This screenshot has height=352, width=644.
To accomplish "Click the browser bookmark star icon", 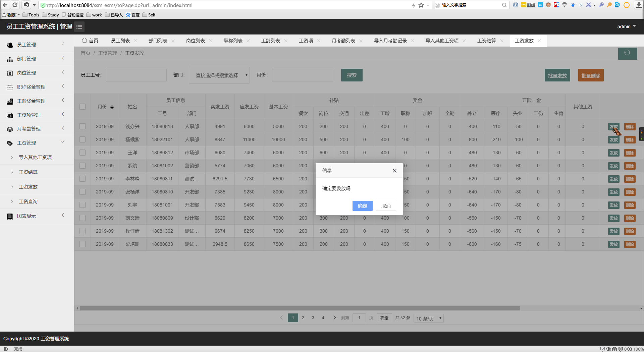I will tap(421, 5).
